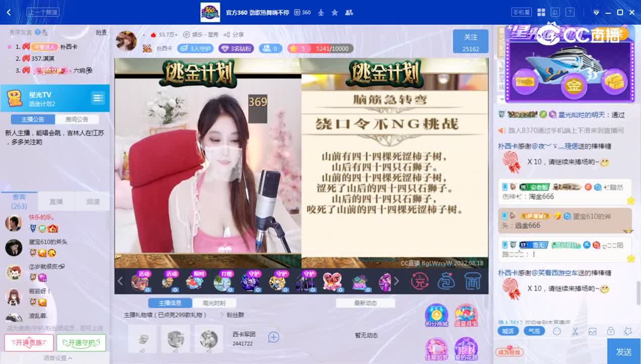Click the 喊话 shout button

508,331
